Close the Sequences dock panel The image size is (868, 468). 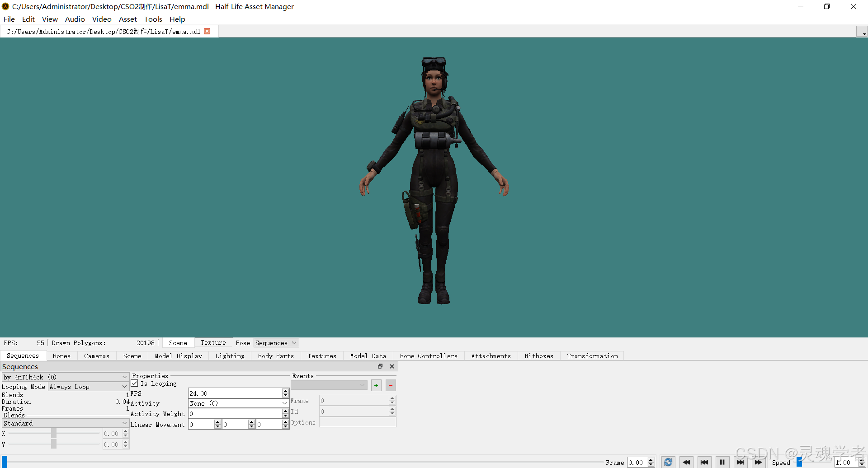coord(392,366)
